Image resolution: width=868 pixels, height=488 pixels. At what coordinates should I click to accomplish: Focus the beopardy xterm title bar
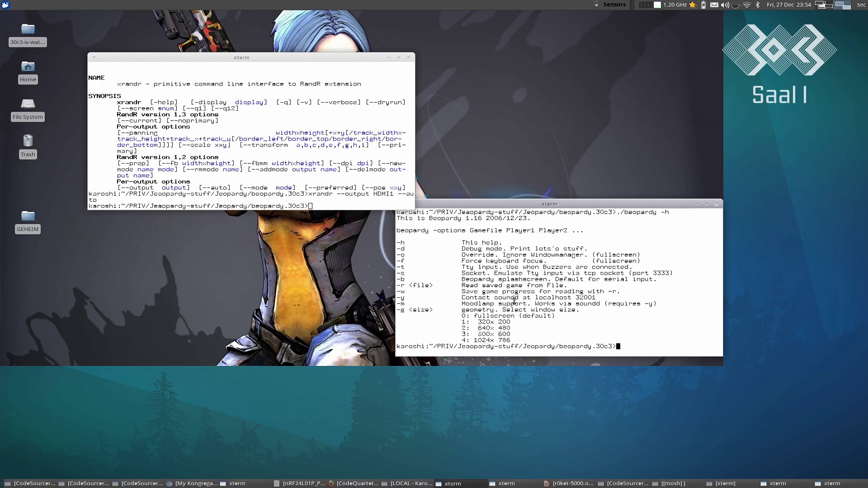[x=549, y=204]
